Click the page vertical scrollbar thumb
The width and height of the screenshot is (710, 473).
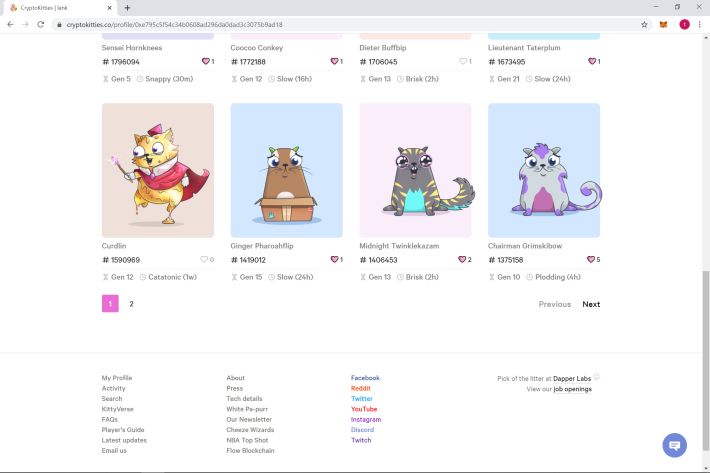[705, 361]
